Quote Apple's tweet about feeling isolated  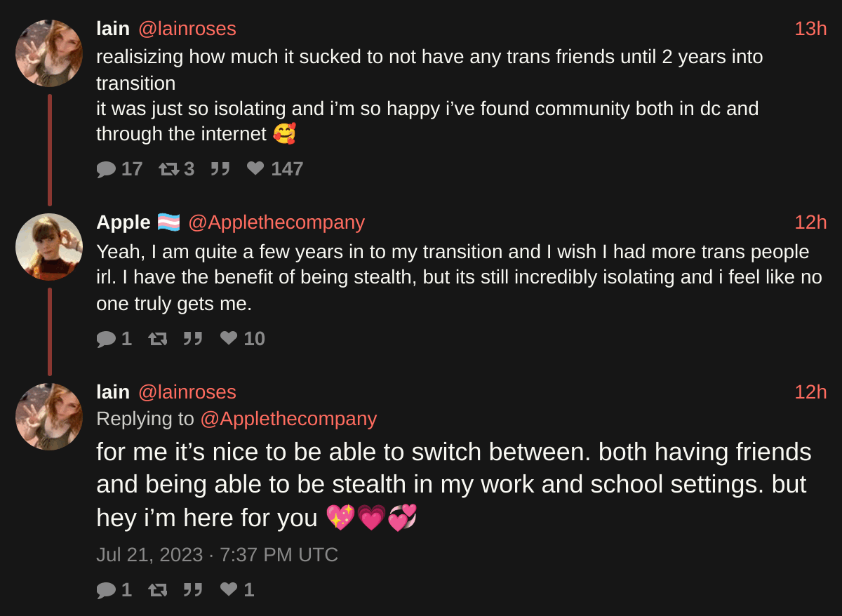(193, 339)
